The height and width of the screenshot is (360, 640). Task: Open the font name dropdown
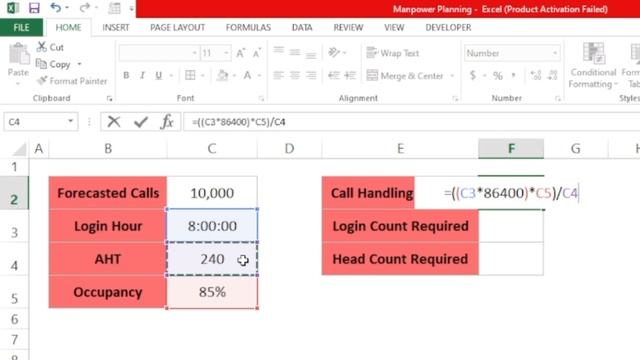pyautogui.click(x=194, y=53)
